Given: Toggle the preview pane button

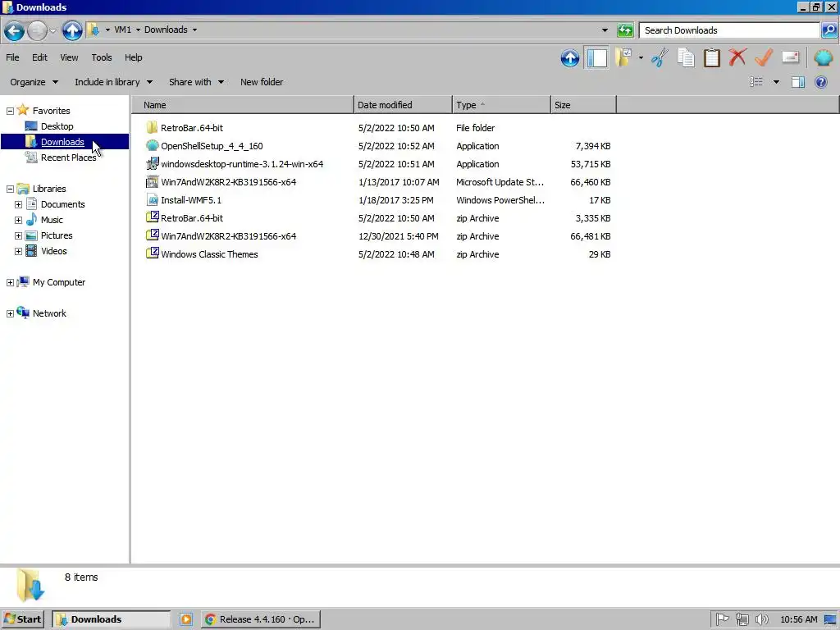Looking at the screenshot, I should pyautogui.click(x=798, y=82).
